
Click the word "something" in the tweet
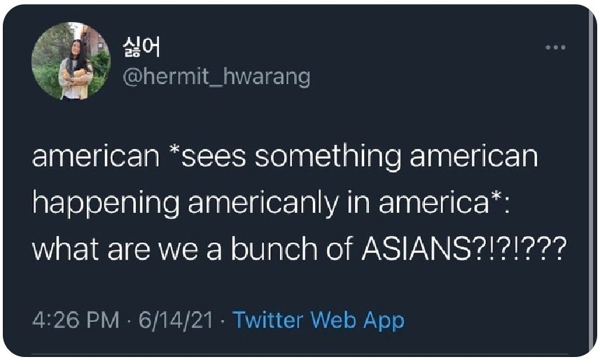point(328,157)
